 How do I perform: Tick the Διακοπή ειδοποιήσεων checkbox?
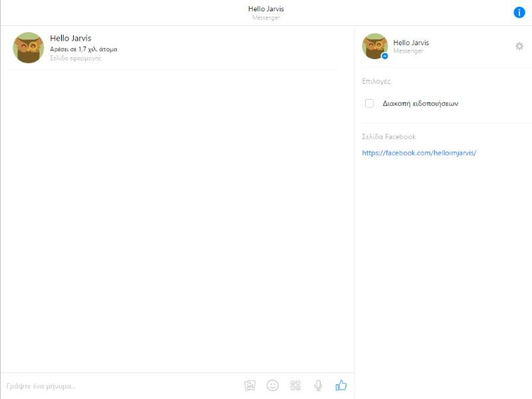369,104
